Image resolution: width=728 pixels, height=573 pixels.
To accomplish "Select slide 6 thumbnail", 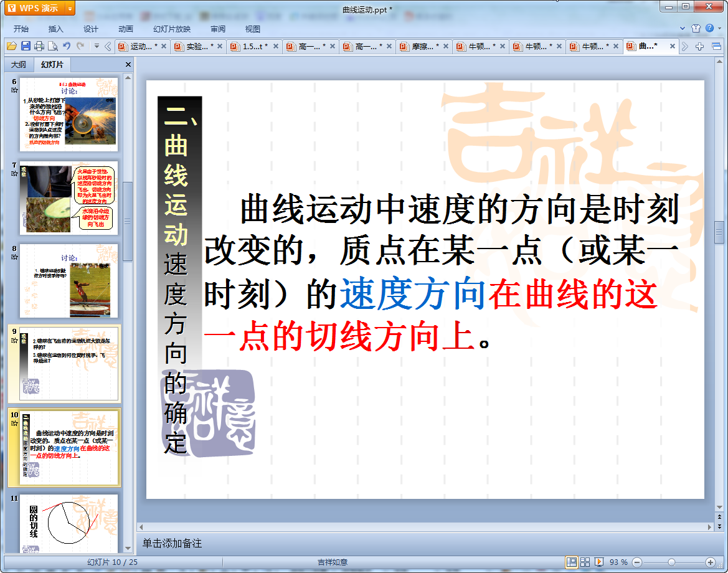I will 69,114.
